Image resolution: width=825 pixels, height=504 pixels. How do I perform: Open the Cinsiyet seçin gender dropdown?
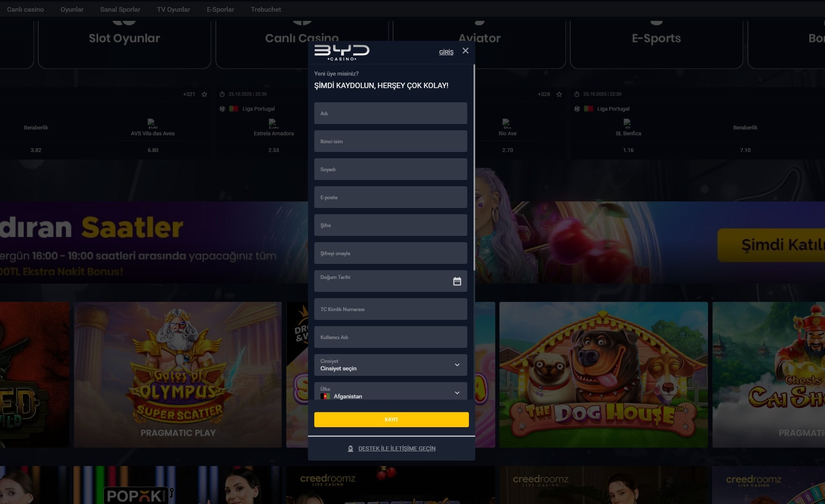[x=390, y=365]
